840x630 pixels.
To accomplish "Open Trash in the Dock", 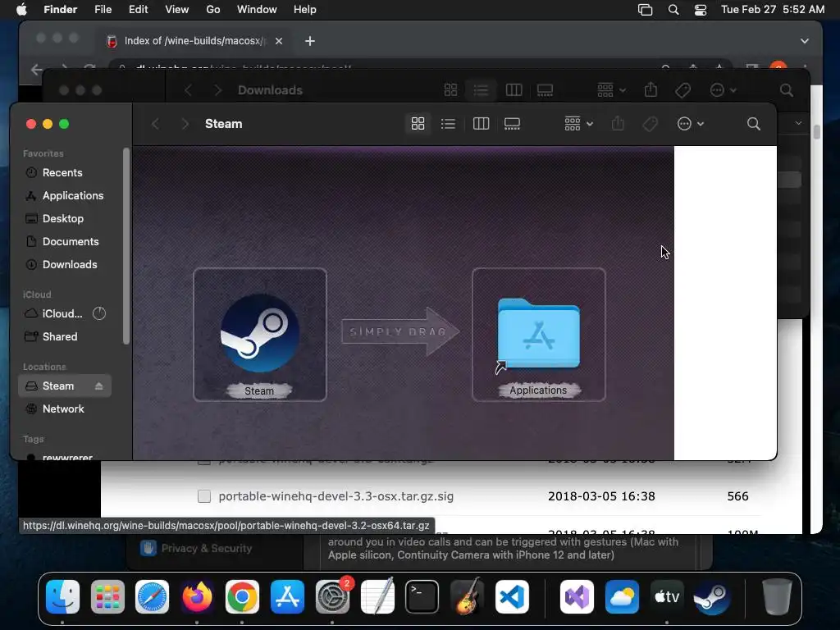I will pyautogui.click(x=776, y=596).
